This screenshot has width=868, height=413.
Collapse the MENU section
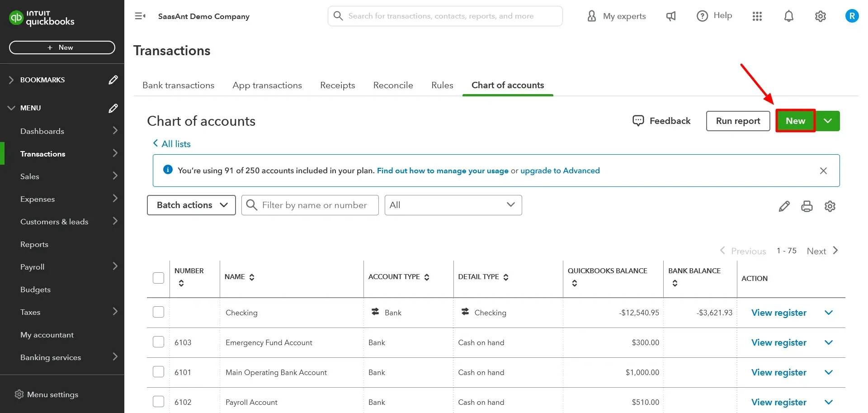pyautogui.click(x=11, y=108)
